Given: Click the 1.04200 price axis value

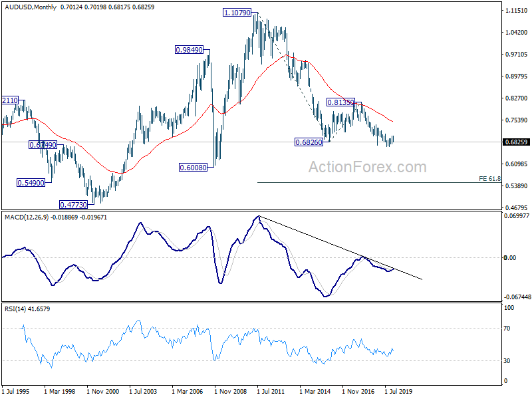Looking at the screenshot, I should pos(517,32).
